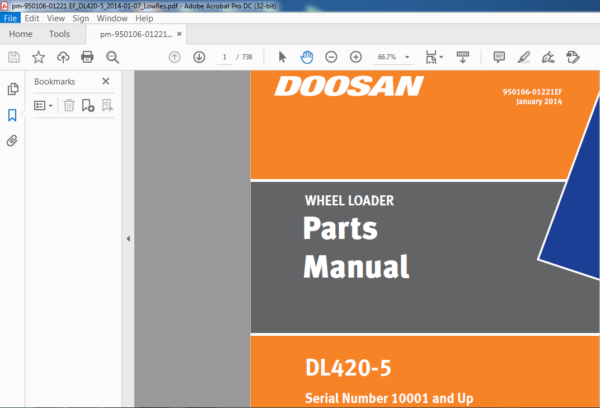Click the 'Manual' heading text
This screenshot has height=408, width=600.
(x=356, y=266)
